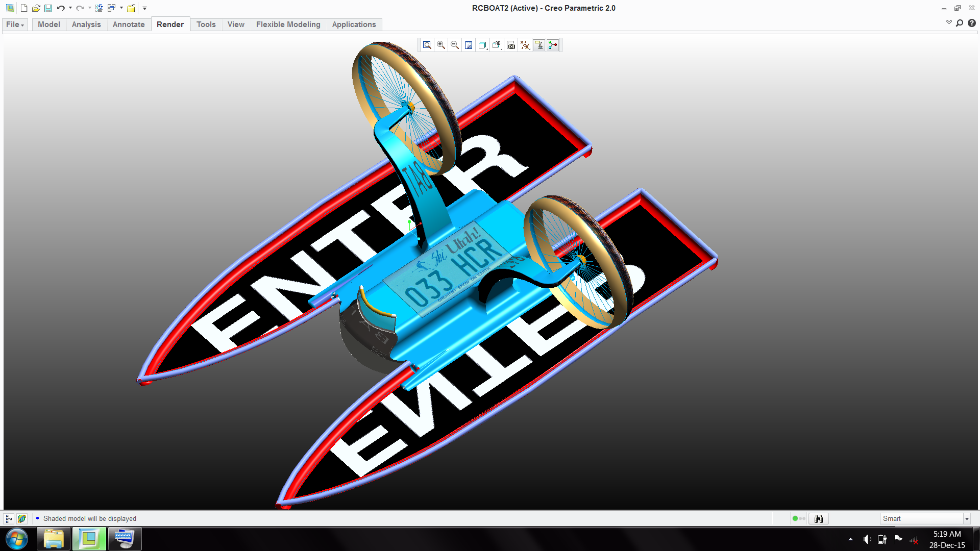Click the Zoom Out magnifier icon
The height and width of the screenshot is (551, 980).
point(455,45)
